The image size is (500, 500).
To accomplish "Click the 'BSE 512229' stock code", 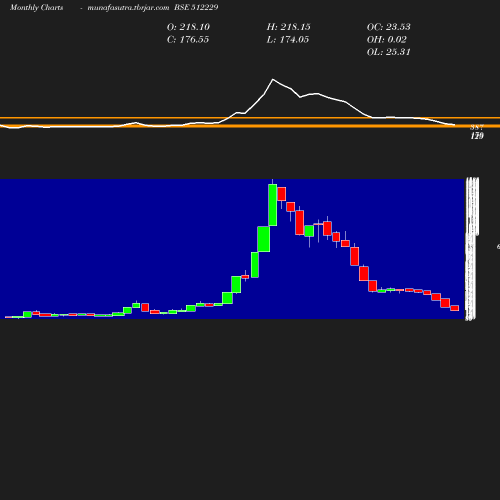I will click(196, 7).
